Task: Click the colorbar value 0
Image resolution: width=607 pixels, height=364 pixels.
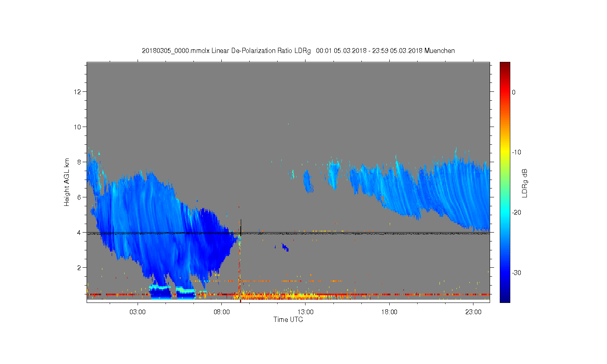Action: [514, 92]
